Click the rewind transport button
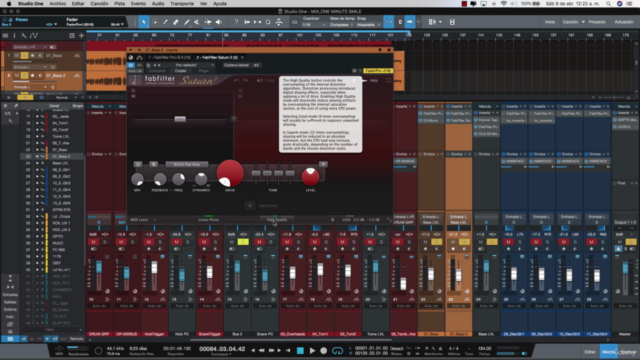 pos(262,350)
